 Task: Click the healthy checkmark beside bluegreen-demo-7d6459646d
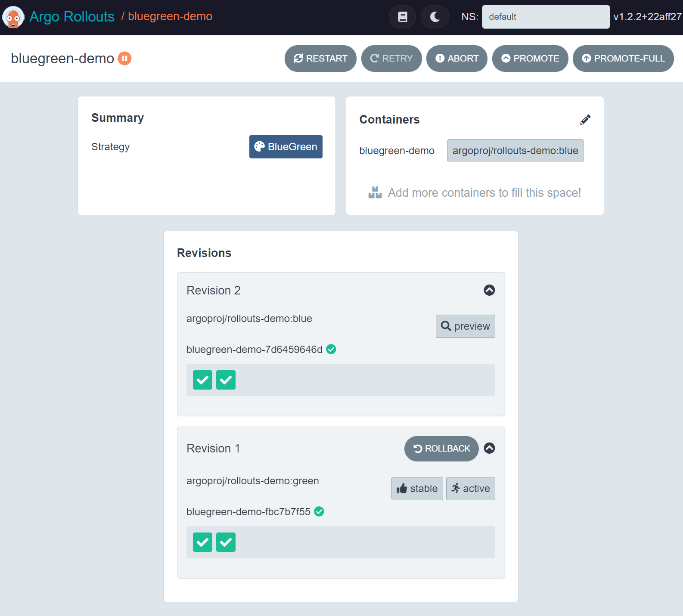click(331, 349)
